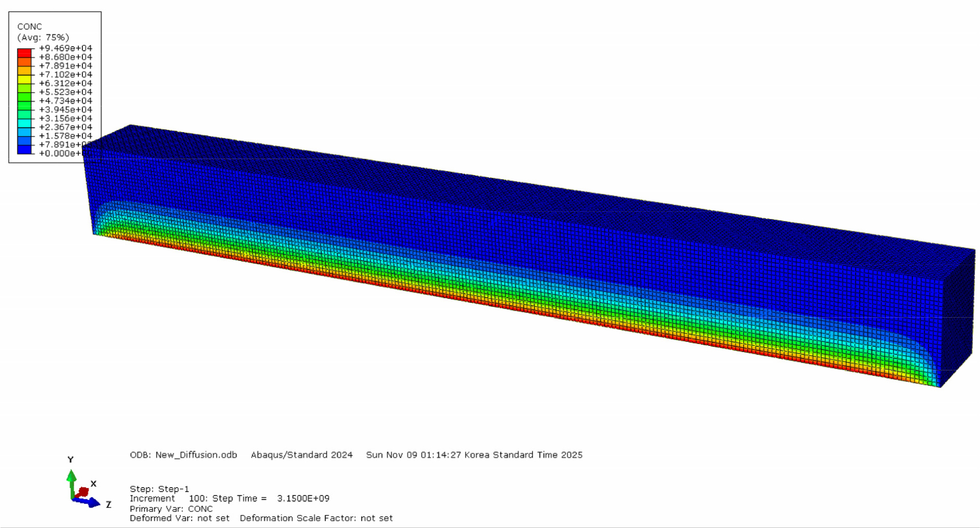Click the +9.469e+04 maximum legend value
980x528 pixels.
pos(66,48)
